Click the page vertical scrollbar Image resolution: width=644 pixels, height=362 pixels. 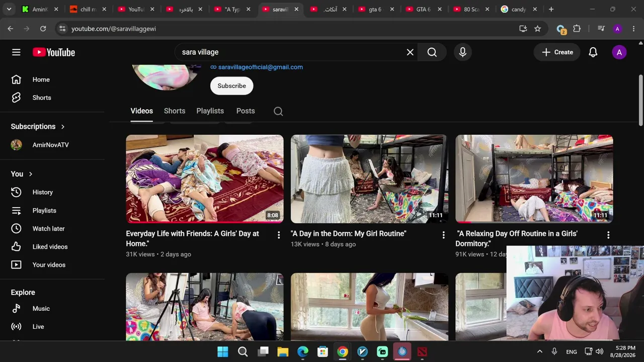point(640,101)
